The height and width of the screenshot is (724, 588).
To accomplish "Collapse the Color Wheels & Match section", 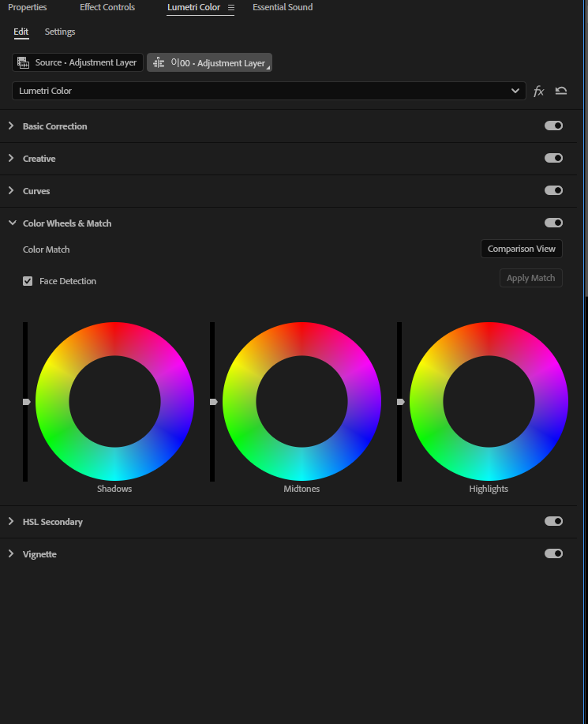I will pyautogui.click(x=12, y=223).
